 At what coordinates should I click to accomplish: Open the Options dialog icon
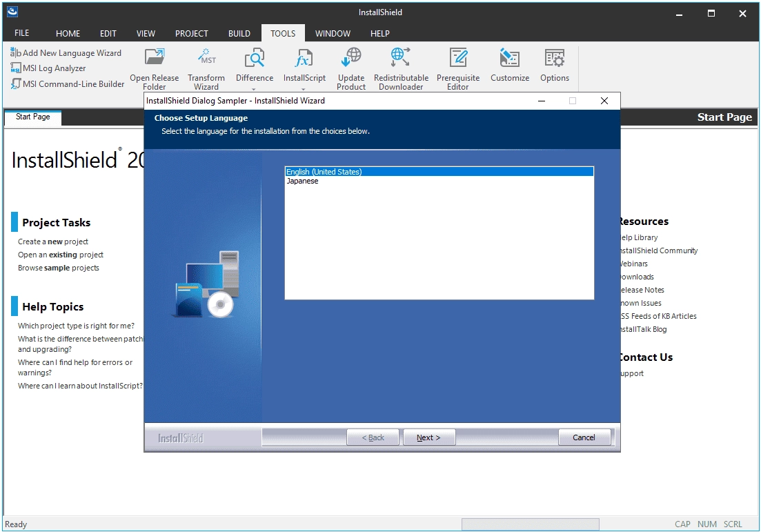[555, 57]
